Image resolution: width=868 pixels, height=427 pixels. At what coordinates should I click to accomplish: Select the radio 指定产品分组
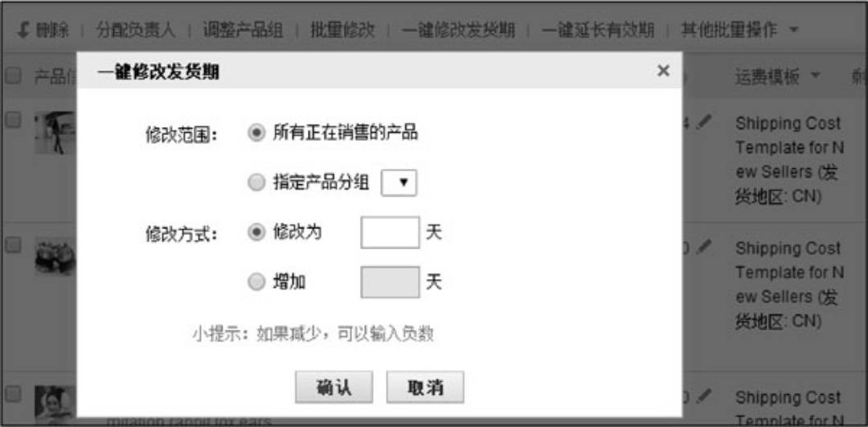[256, 183]
